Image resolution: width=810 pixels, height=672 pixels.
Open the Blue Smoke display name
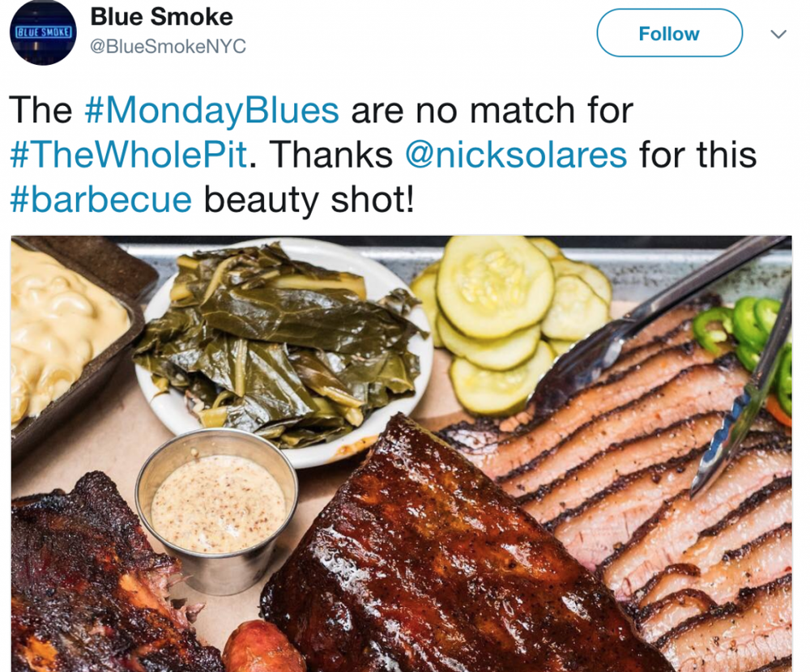[x=162, y=16]
